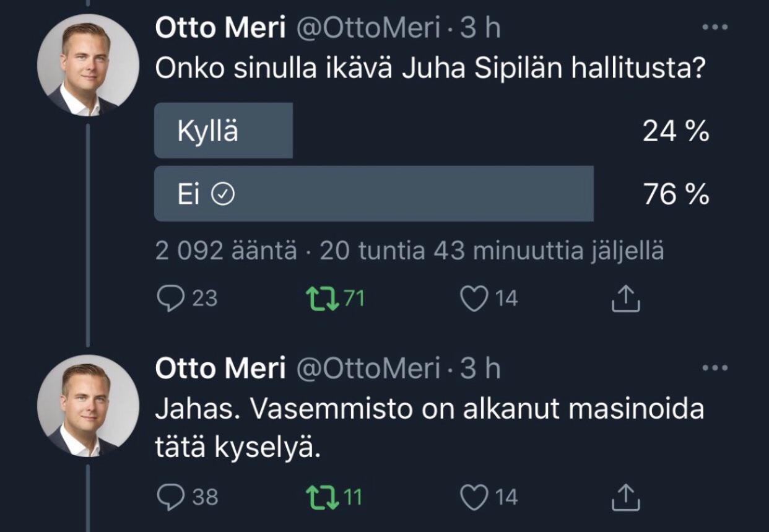This screenshot has width=769, height=532.
Task: Share the second tweet
Action: point(625,496)
